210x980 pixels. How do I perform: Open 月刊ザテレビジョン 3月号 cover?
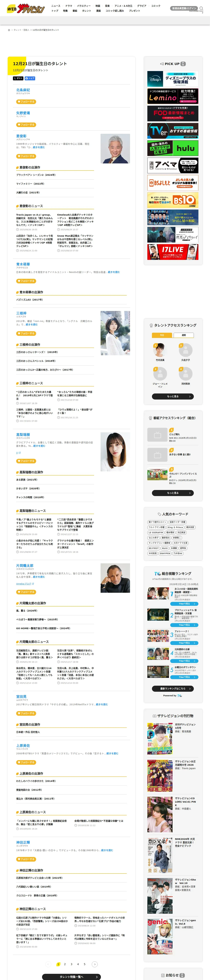(x=160, y=738)
